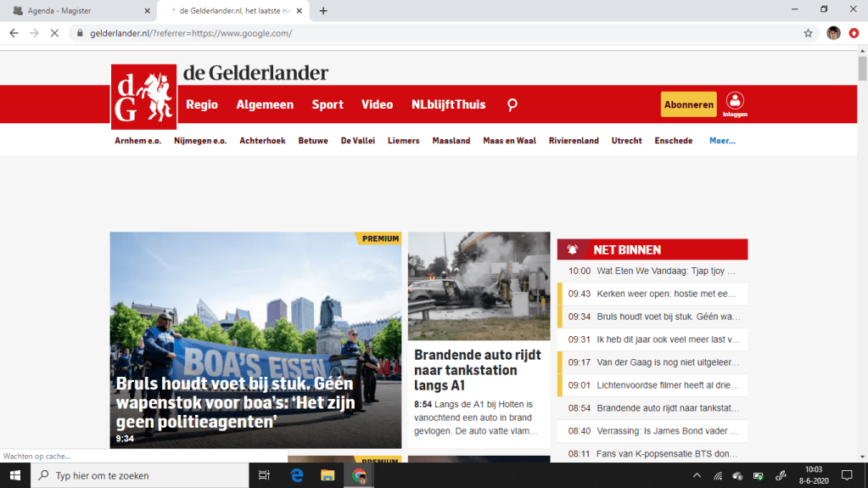Open the site search magnifier icon
Image resolution: width=868 pixels, height=488 pixels.
click(x=512, y=104)
